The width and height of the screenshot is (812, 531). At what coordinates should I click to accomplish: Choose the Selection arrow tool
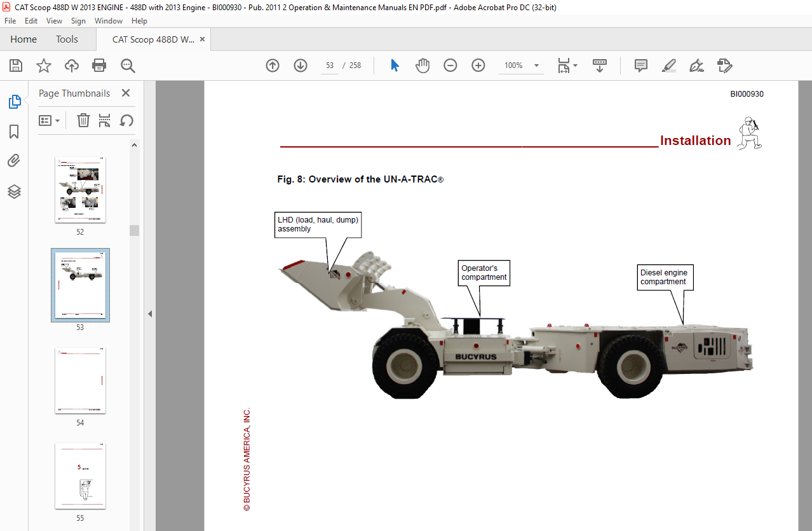point(395,66)
